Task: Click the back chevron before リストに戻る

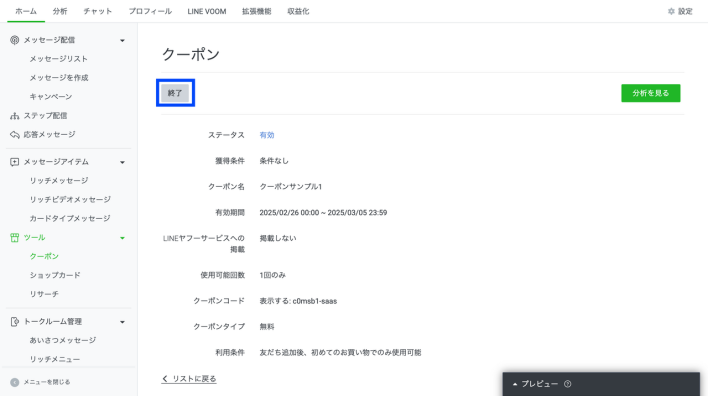Action: (x=165, y=379)
